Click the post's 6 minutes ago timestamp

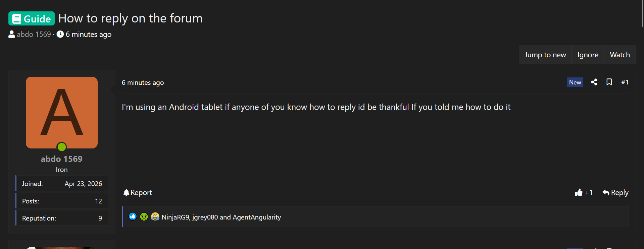coord(143,82)
